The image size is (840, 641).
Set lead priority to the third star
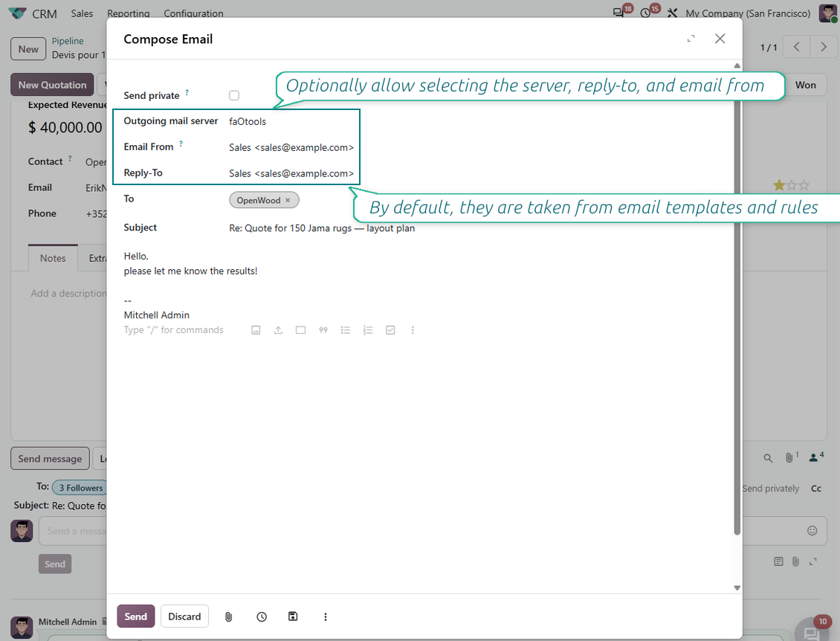804,185
